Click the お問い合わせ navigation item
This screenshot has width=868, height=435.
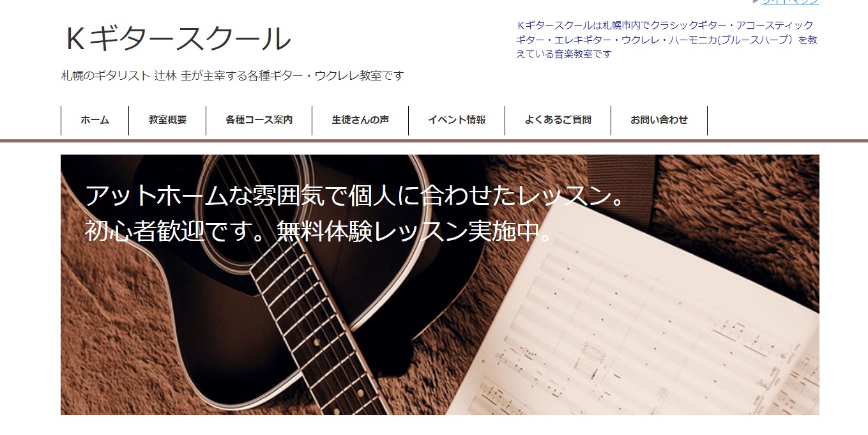(659, 120)
